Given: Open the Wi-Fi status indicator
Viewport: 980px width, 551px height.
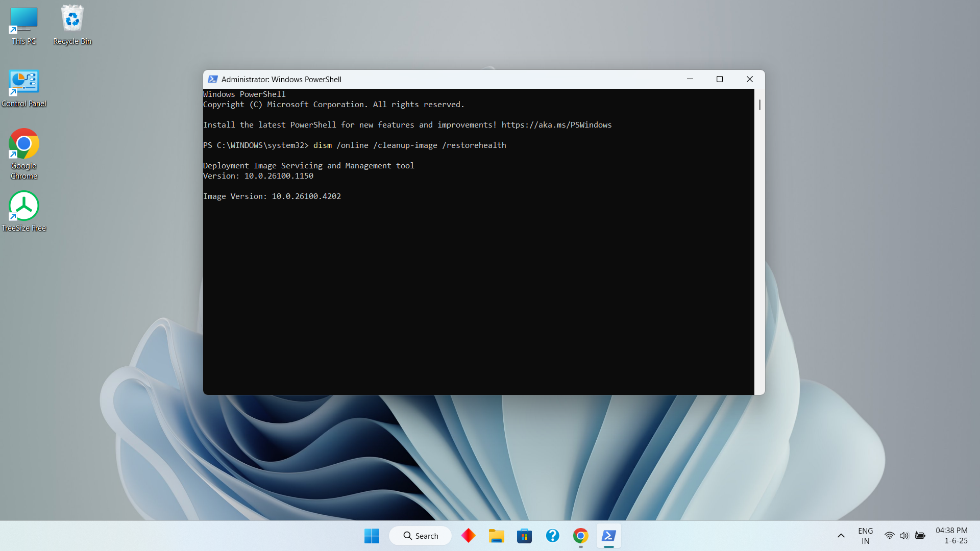Looking at the screenshot, I should [x=890, y=536].
